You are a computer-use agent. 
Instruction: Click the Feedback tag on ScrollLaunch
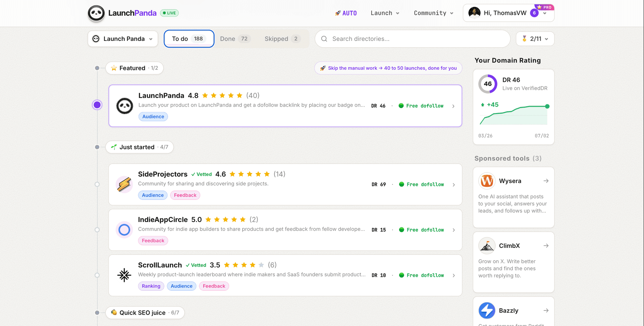coord(214,286)
